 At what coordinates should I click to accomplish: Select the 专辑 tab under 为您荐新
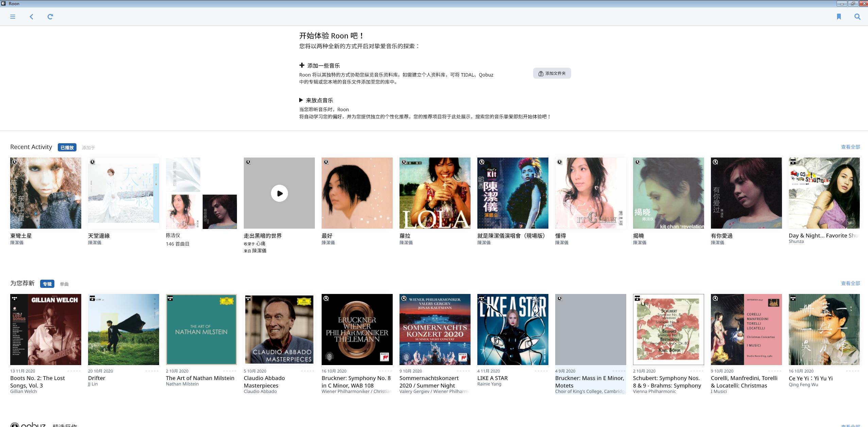(47, 284)
